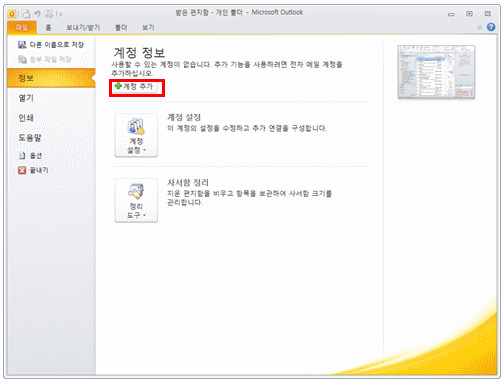The height and width of the screenshot is (382, 504).
Task: Open 옵션 (Options) label in sidebar
Action: click(36, 156)
